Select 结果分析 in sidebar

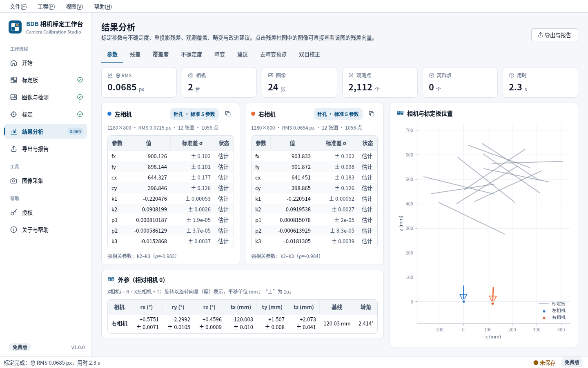[46, 132]
